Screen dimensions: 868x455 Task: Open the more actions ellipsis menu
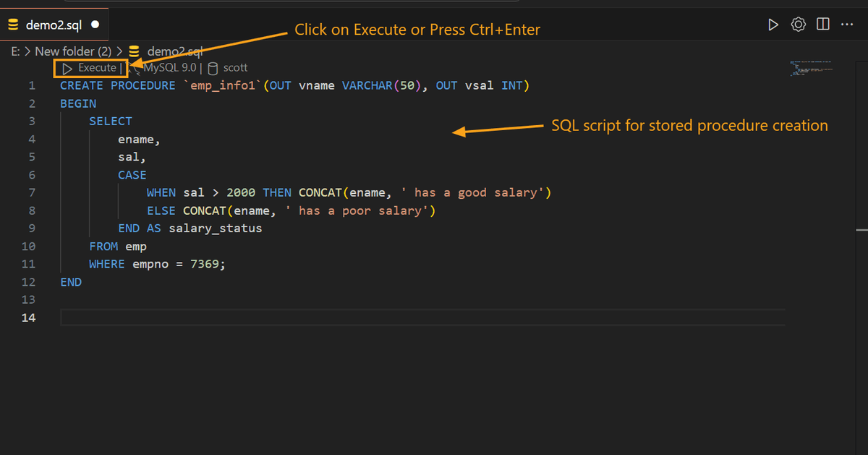(847, 24)
